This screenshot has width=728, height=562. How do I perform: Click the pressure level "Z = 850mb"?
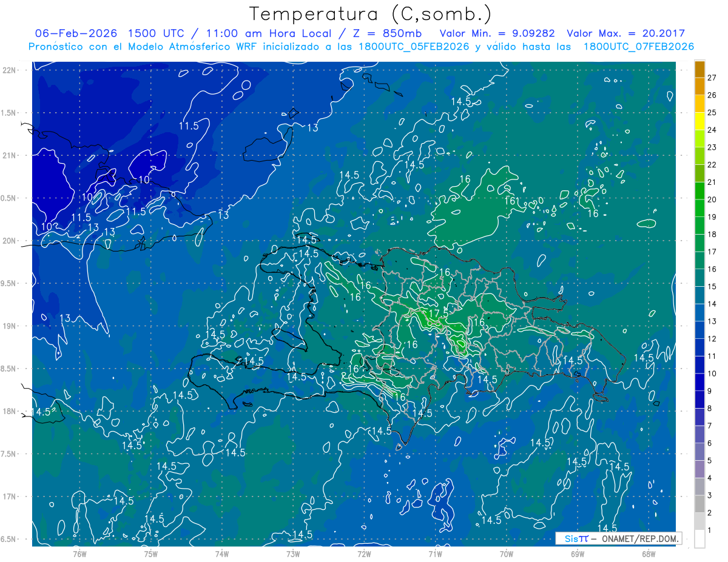(x=387, y=33)
